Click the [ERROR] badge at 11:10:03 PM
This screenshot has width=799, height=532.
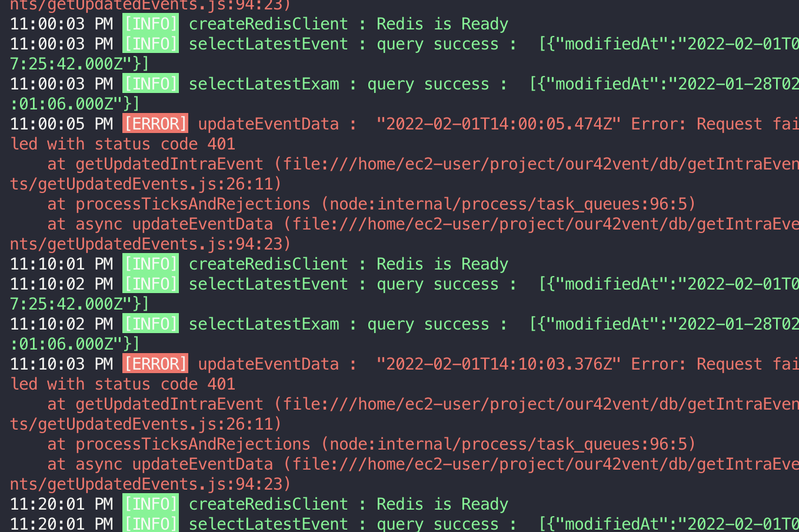click(x=154, y=364)
